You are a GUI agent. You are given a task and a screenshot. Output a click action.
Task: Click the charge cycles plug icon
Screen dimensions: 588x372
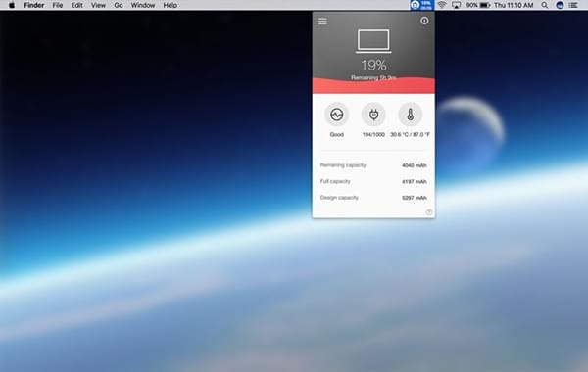click(x=373, y=115)
